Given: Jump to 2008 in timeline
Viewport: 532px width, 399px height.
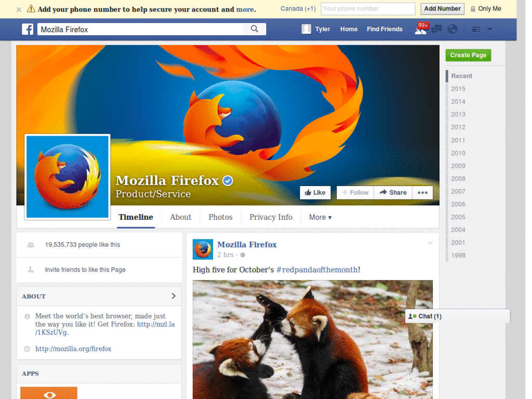Looking at the screenshot, I should click(x=458, y=179).
